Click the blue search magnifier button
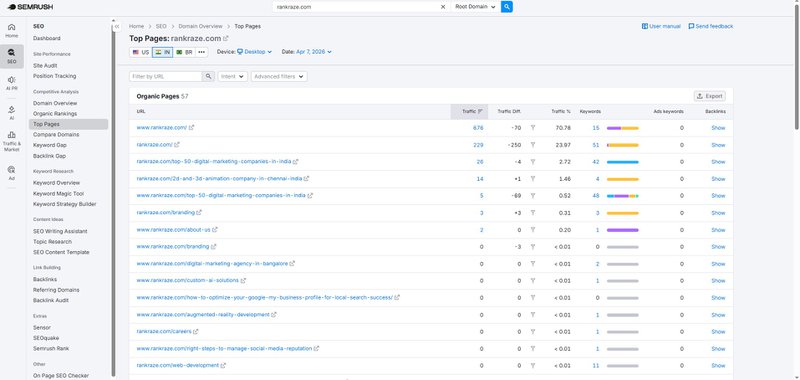 507,7
